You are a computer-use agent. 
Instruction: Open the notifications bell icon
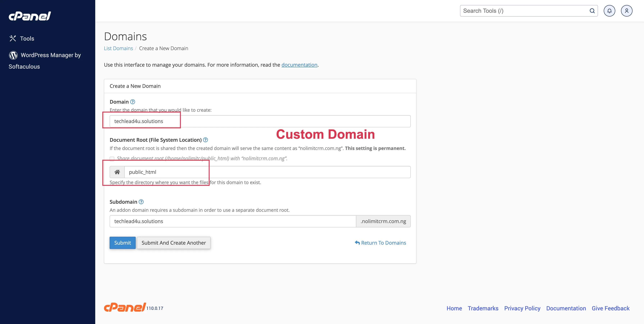[x=609, y=10]
